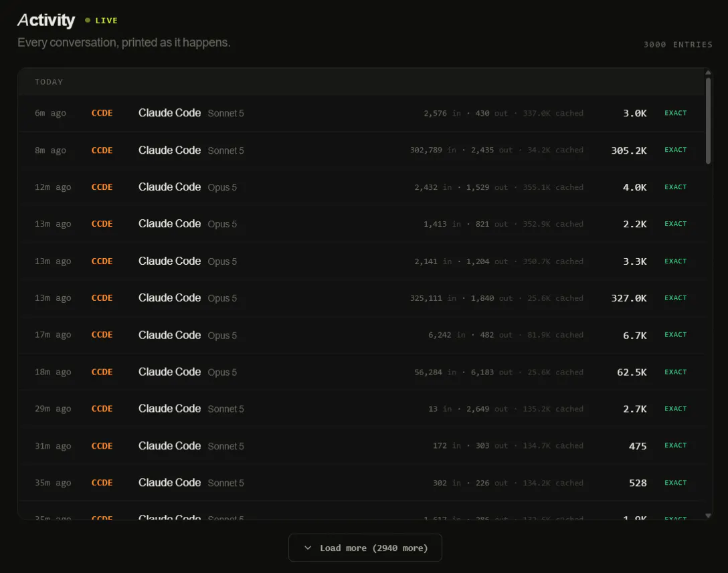Click the EXACT badge on the 8m ago row
The image size is (728, 573).
675,149
